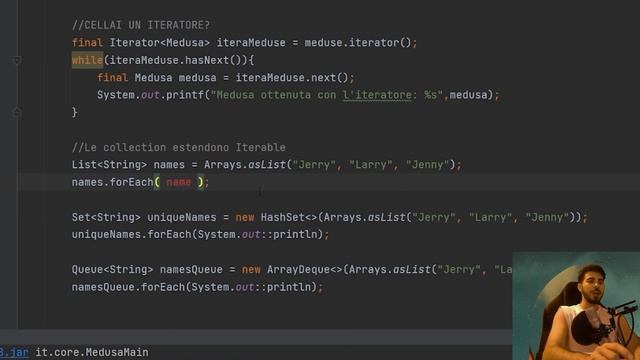The height and width of the screenshot is (360, 640).
Task: Click the underlined word l'iteratore in the string
Action: click(377, 95)
